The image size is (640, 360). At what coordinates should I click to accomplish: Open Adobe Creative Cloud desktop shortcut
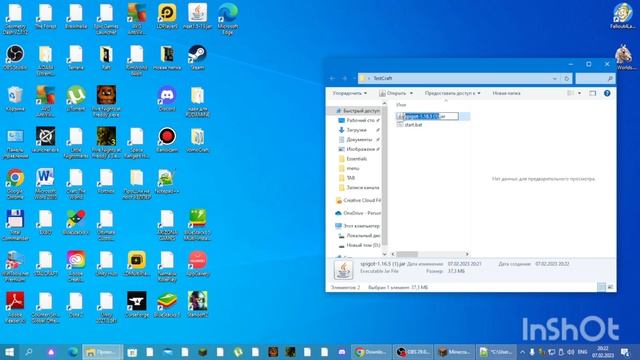coord(76,266)
